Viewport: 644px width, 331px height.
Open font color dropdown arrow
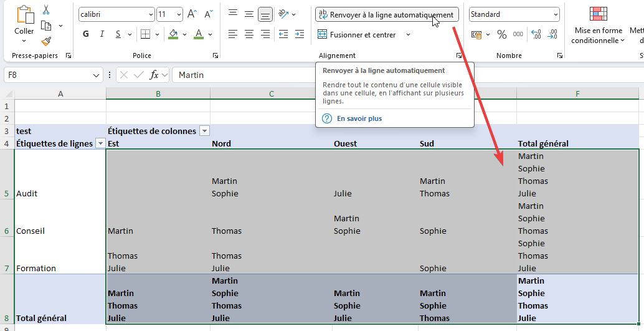point(211,34)
